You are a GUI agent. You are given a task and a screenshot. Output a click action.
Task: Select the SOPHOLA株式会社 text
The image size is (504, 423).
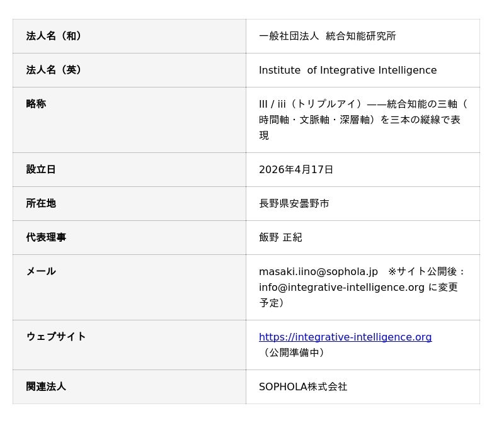pos(303,386)
